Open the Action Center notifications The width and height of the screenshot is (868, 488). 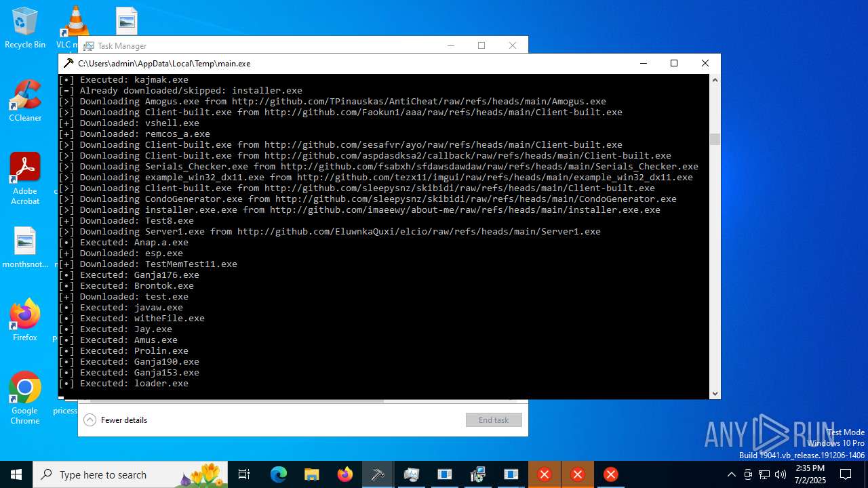point(846,474)
